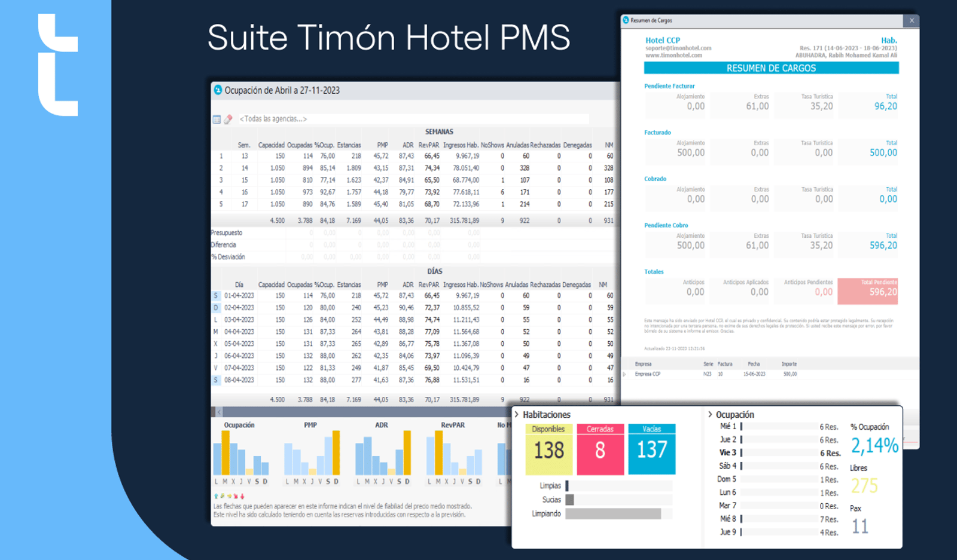Select the Mar 7 occupancy row
957x560 pixels.
pos(780,506)
